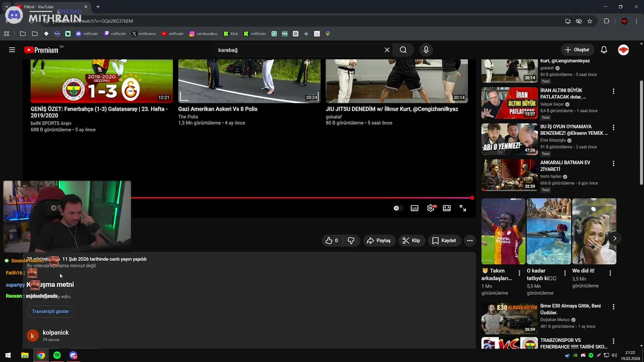Image resolution: width=644 pixels, height=362 pixels.
Task: Open the kolpanick channel name
Action: pos(56,333)
